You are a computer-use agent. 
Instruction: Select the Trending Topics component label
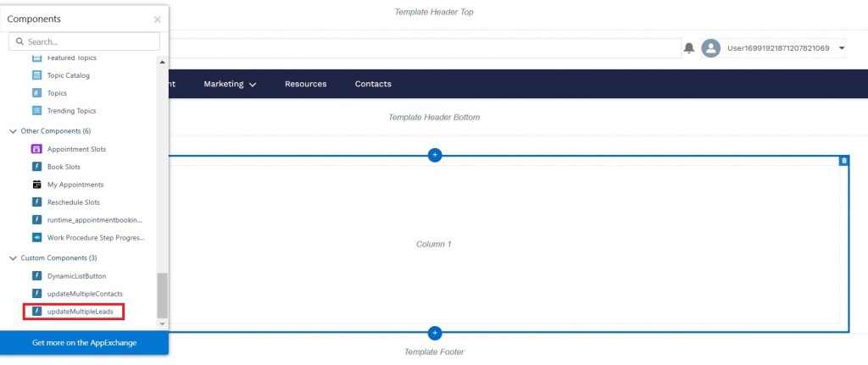click(x=71, y=111)
